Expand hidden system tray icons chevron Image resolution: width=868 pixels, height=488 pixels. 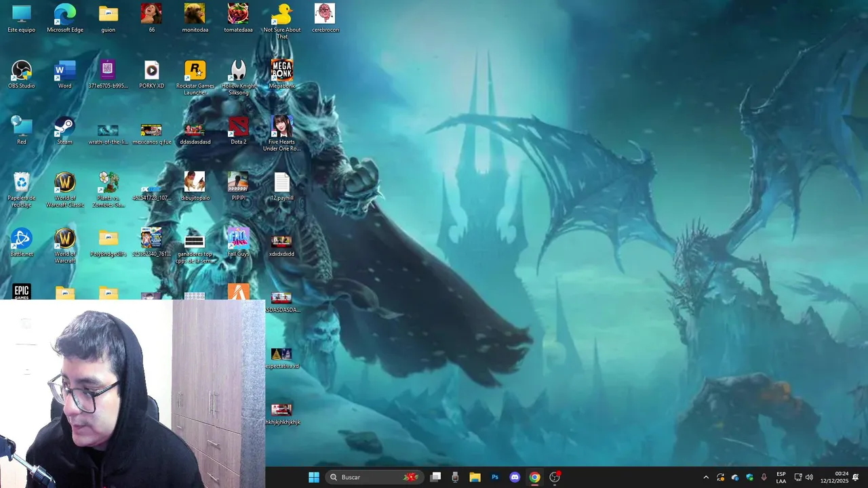point(706,477)
